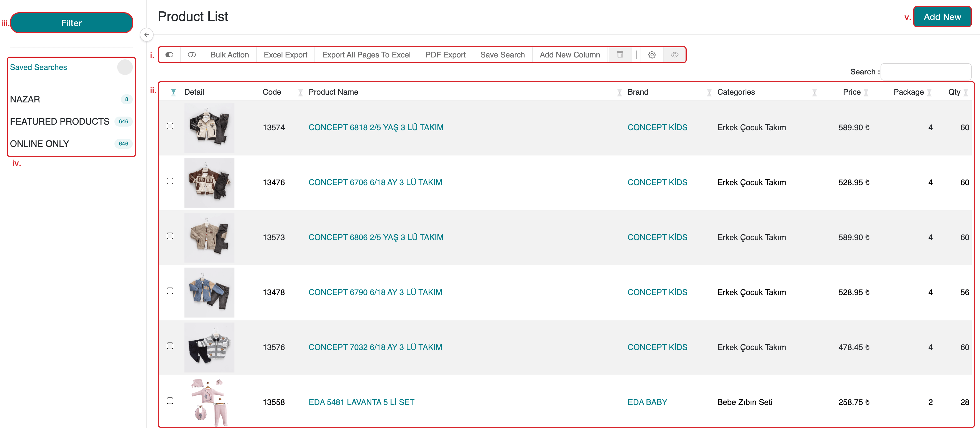
Task: Open the Bulk Action menu
Action: tap(229, 55)
